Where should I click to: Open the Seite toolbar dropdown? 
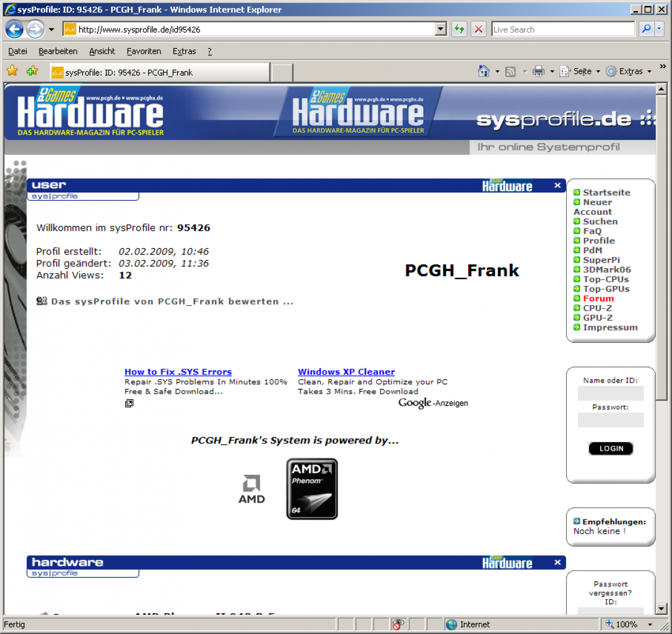click(580, 71)
